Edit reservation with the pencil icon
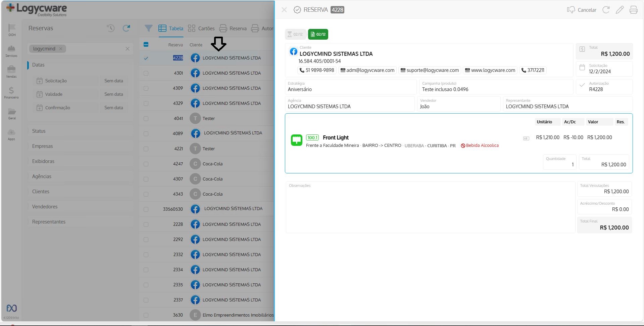 coord(620,10)
